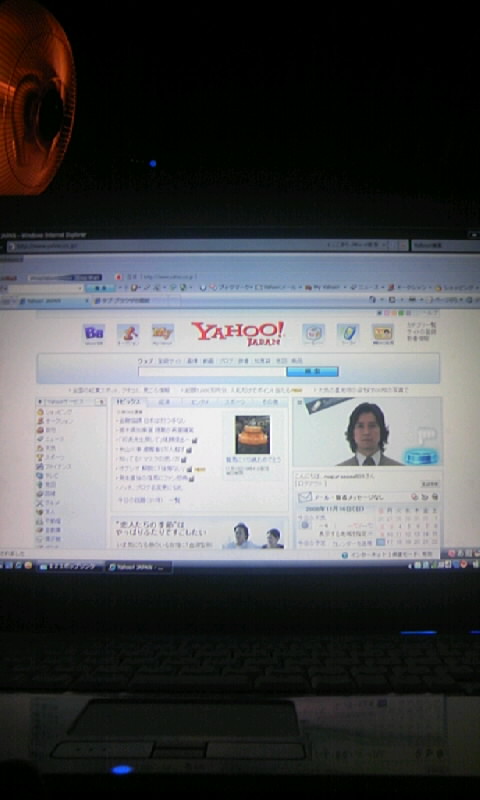Open the Yahoo toolbar search box dropdown arrow
Screen dimensions: 480x800
click(x=80, y=288)
